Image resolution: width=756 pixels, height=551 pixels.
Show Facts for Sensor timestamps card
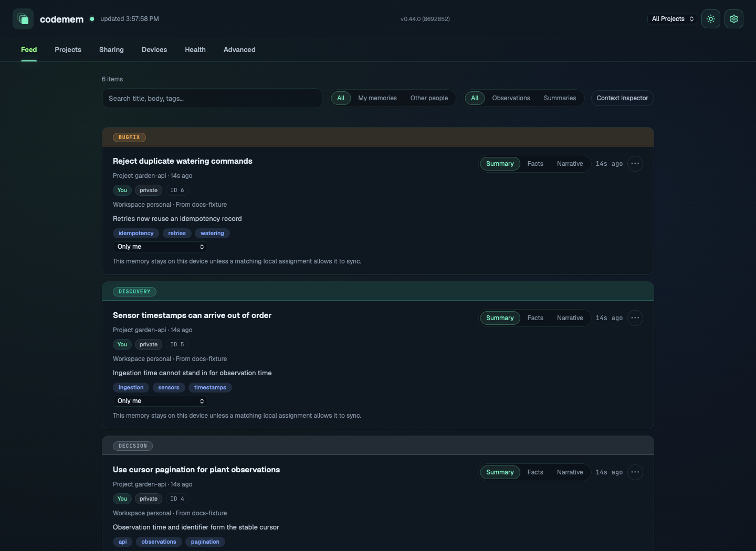(x=535, y=318)
